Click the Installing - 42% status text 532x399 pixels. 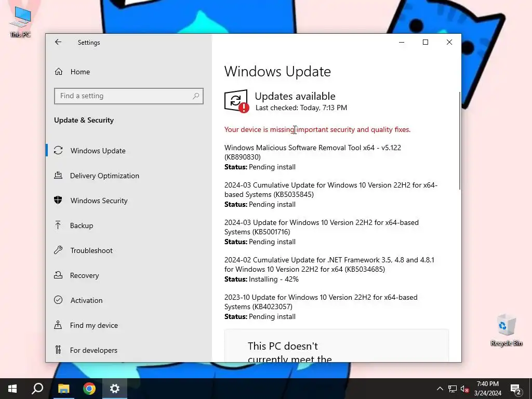273,279
